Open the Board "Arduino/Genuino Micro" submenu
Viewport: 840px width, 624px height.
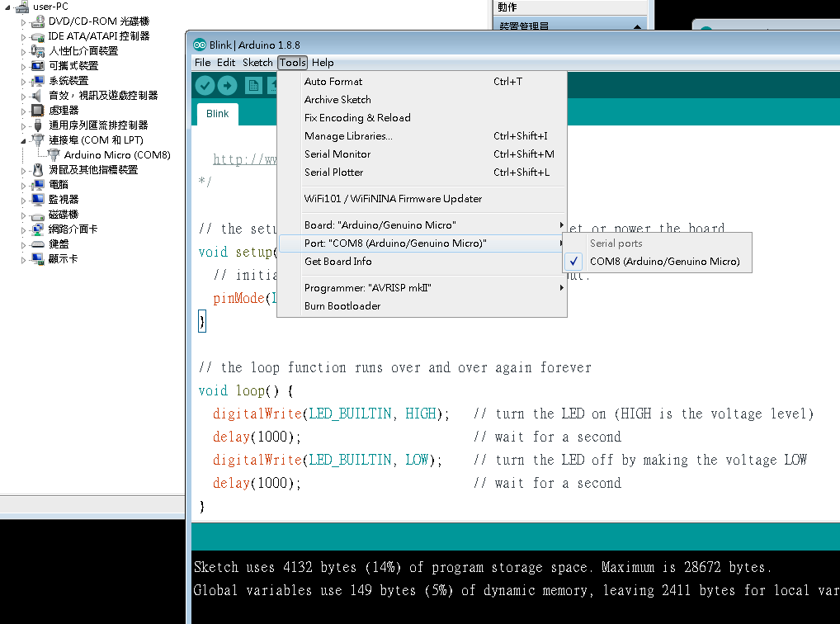[x=422, y=225]
